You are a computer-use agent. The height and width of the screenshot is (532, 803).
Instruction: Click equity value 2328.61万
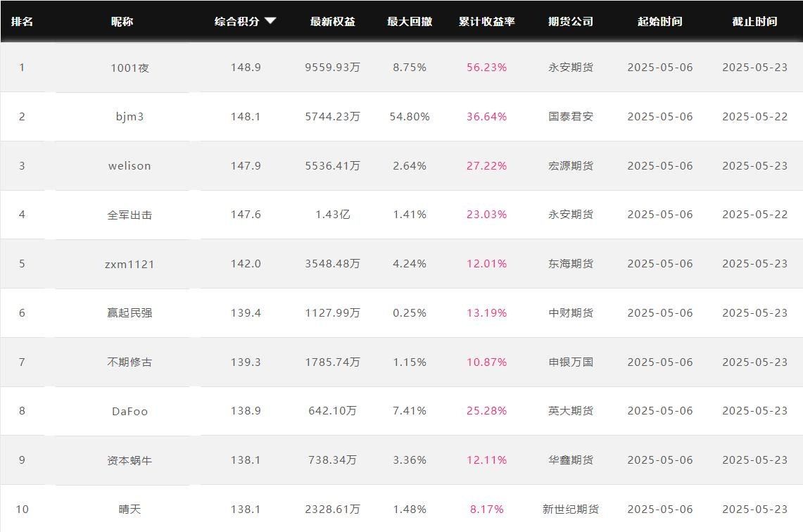(x=333, y=509)
